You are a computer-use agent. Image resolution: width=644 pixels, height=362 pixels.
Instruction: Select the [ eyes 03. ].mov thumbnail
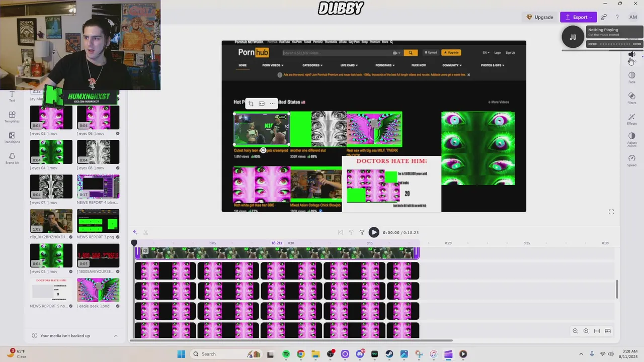tap(51, 255)
